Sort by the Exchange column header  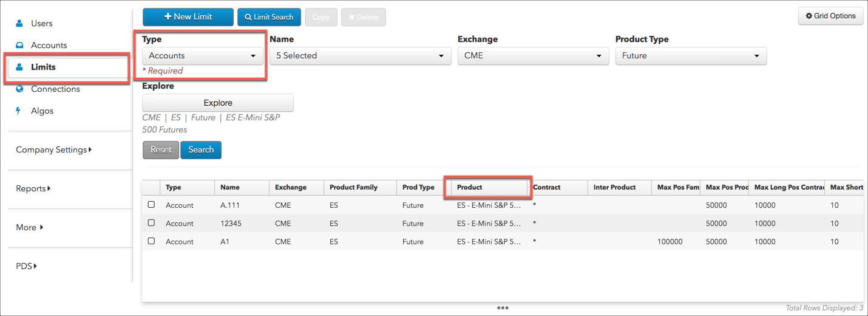[x=296, y=187]
